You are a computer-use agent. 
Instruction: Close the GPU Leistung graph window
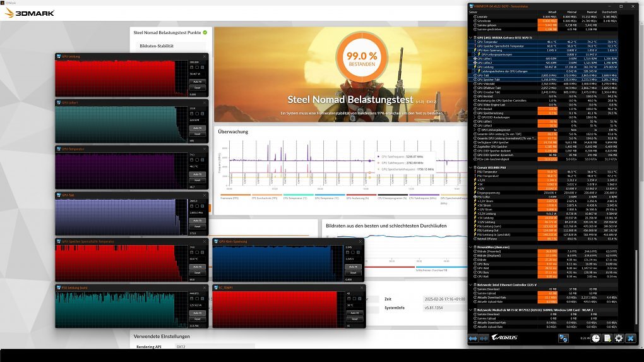pos(205,56)
